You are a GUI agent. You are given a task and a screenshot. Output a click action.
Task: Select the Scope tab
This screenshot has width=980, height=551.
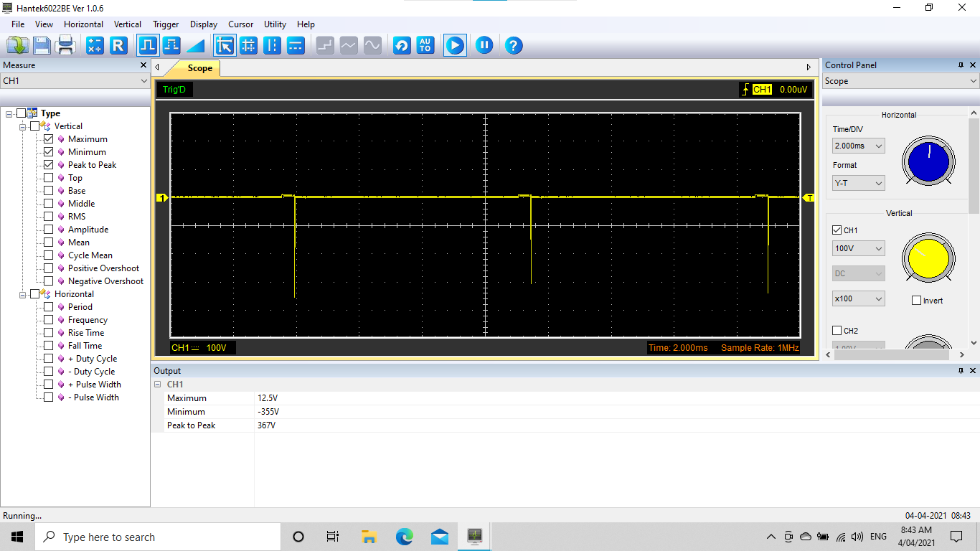point(199,68)
